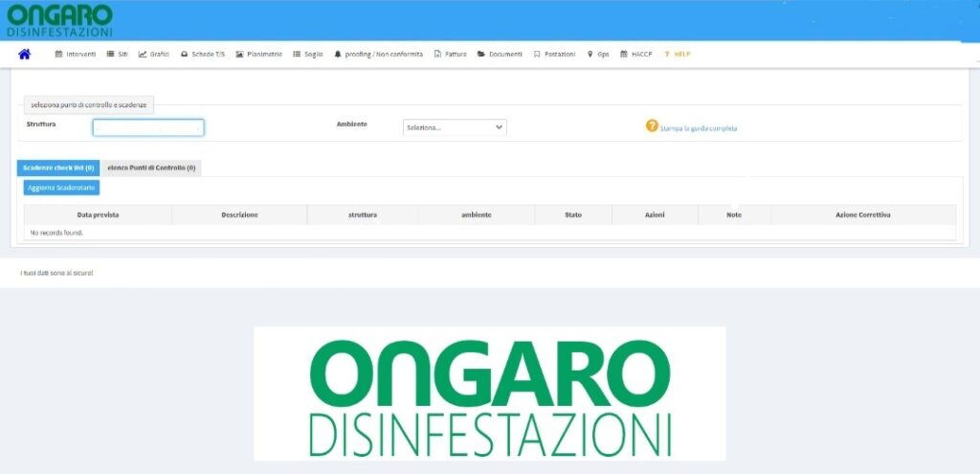Click the Azioni column header

coord(655,214)
